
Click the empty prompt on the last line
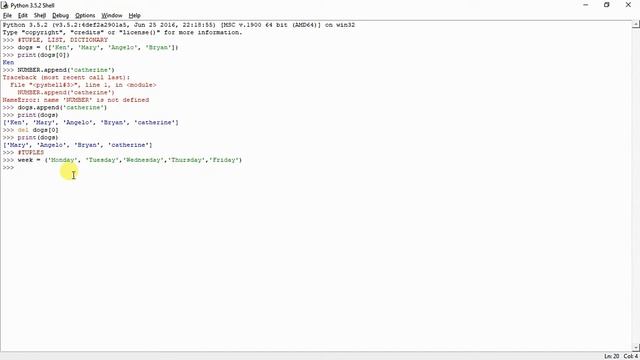click(x=8, y=168)
